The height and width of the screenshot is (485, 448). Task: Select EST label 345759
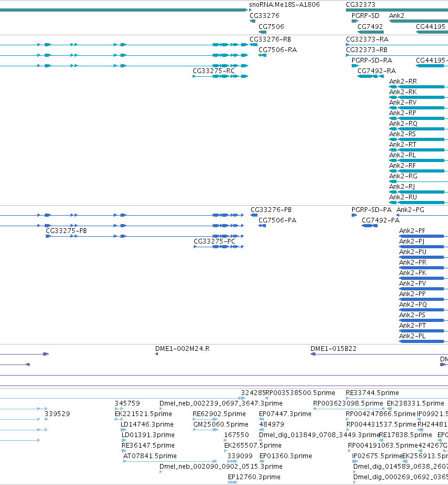pyautogui.click(x=127, y=403)
